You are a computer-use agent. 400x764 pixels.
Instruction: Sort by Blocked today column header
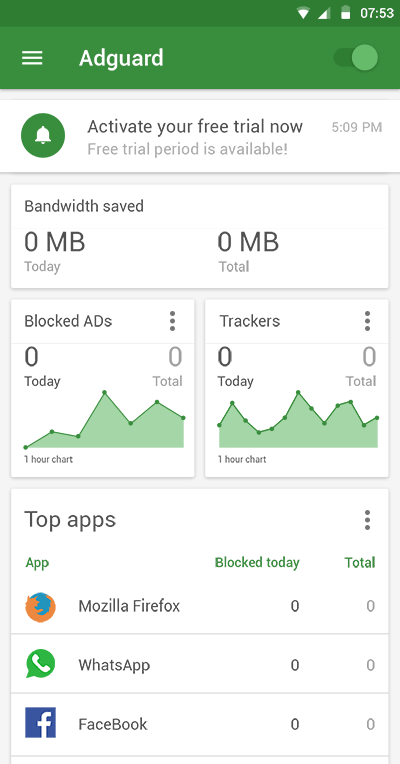click(x=257, y=563)
